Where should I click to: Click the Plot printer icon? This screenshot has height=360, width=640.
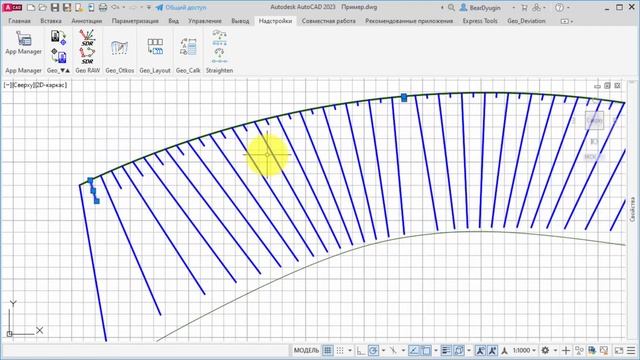pyautogui.click(x=103, y=7)
